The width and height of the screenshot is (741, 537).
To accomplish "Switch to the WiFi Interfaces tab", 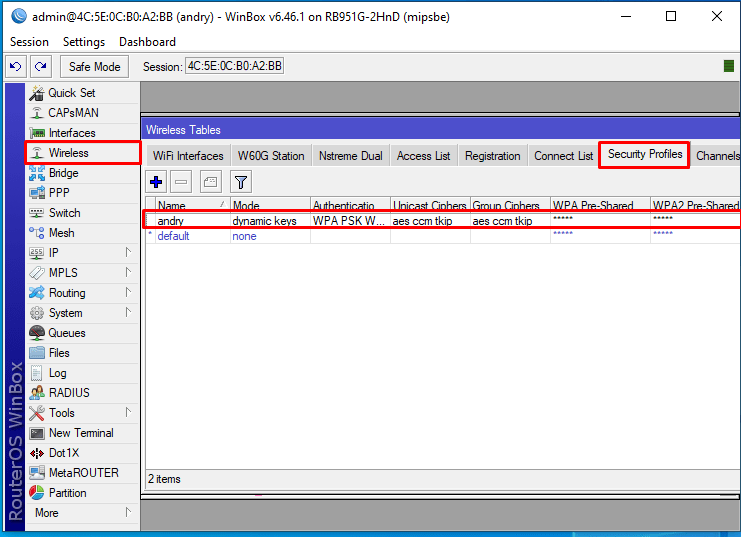I will (188, 156).
